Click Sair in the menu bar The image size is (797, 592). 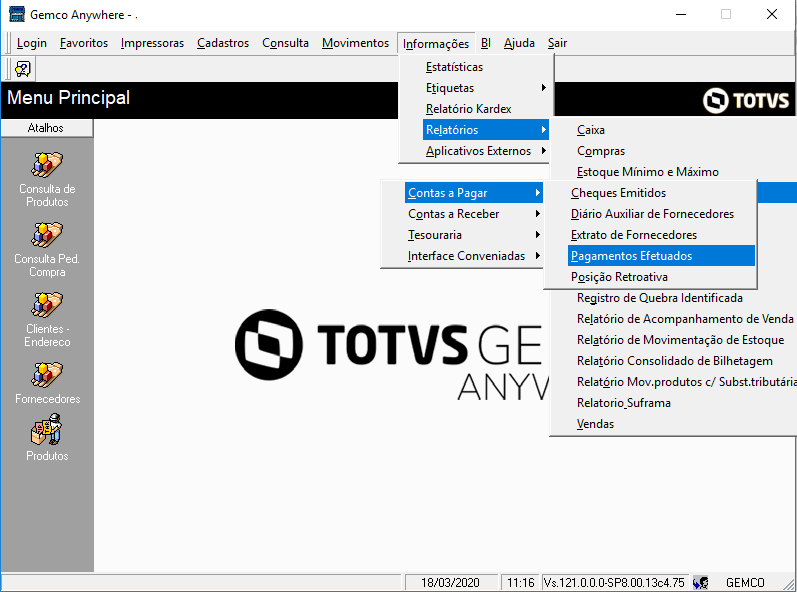click(x=558, y=43)
